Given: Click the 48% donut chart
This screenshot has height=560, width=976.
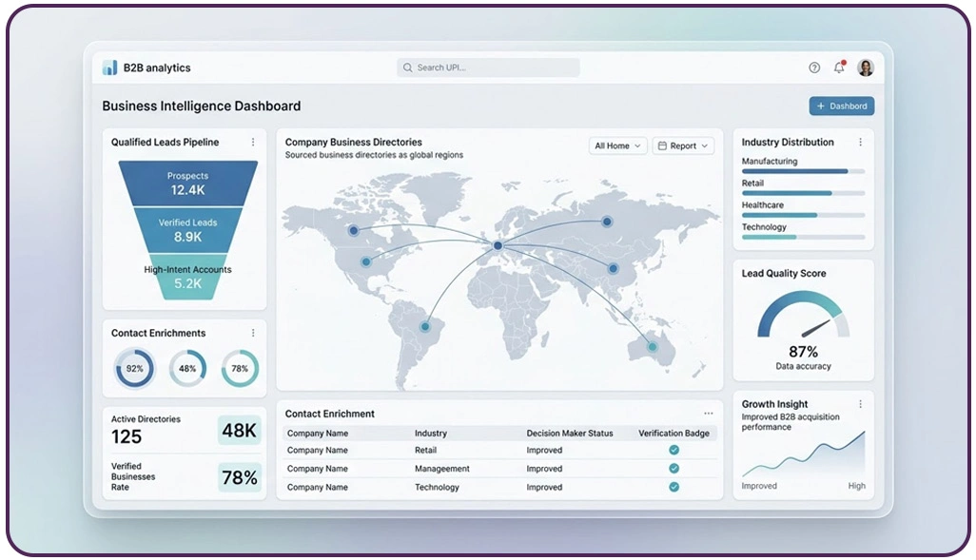Looking at the screenshot, I should click(x=187, y=368).
